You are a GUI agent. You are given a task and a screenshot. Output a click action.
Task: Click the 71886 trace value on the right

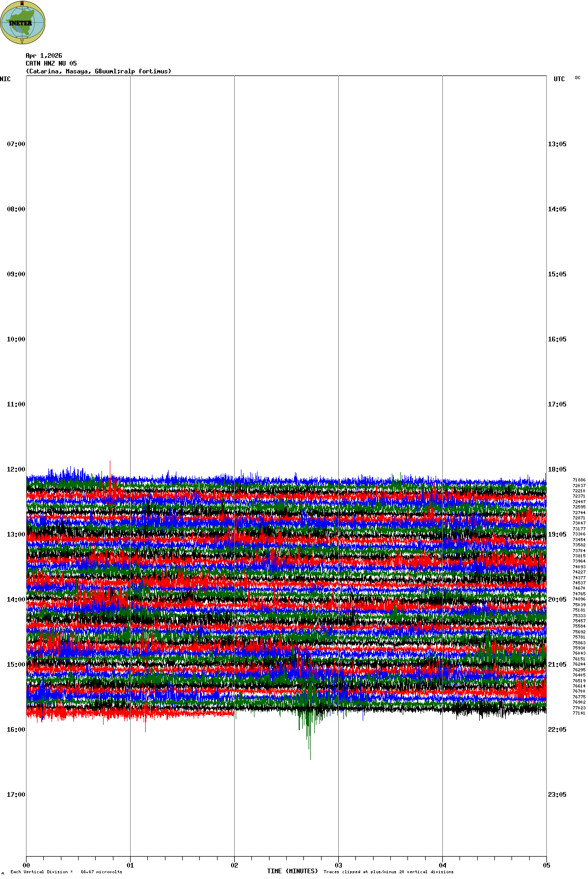(x=579, y=480)
